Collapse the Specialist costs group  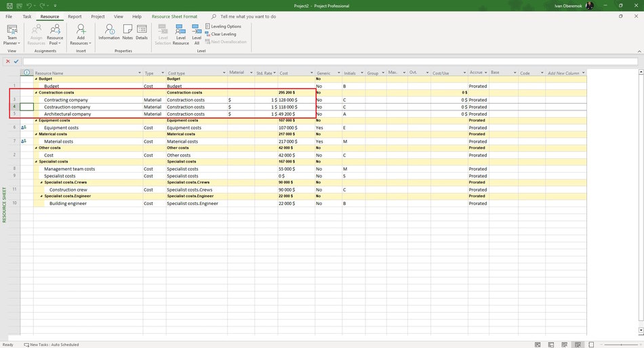[x=36, y=162]
